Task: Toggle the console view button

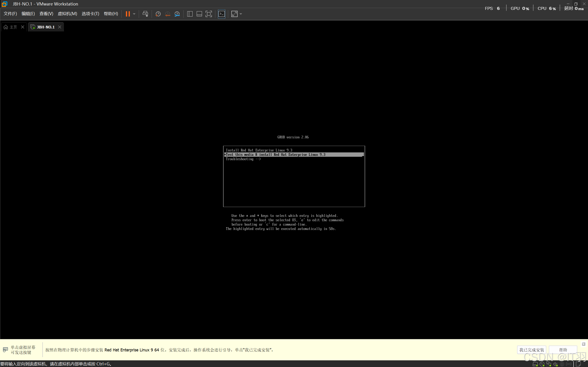Action: [222, 14]
